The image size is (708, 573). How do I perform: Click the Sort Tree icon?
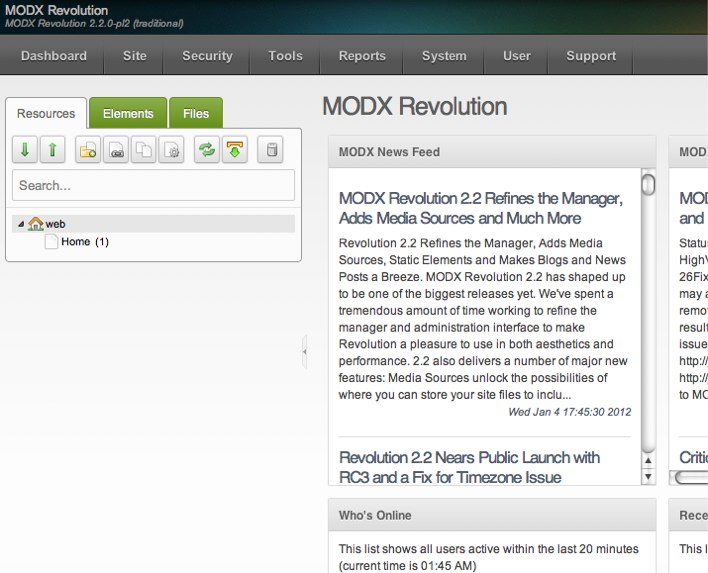(235, 149)
